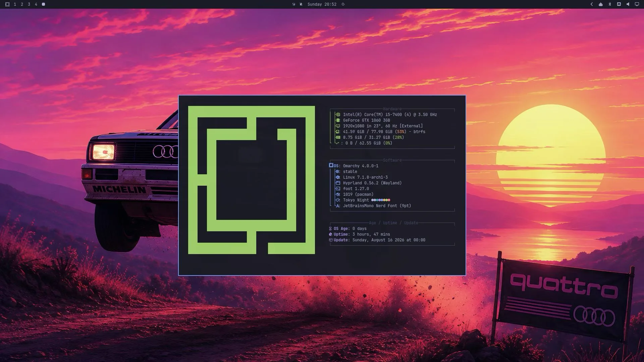The image size is (644, 362).
Task: Click the OS icon beside Omarchy 4.0.0-1
Action: point(331,166)
